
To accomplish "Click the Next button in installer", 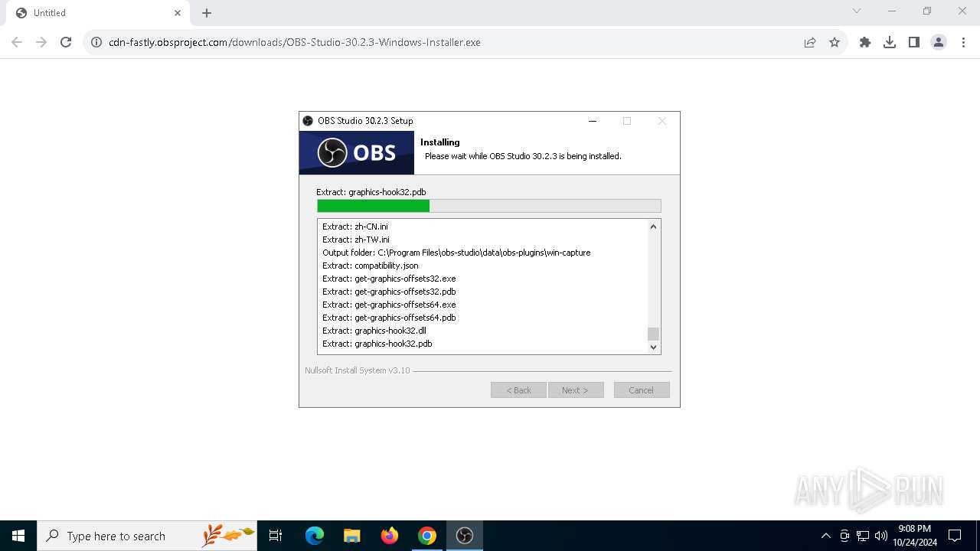I will pyautogui.click(x=576, y=390).
